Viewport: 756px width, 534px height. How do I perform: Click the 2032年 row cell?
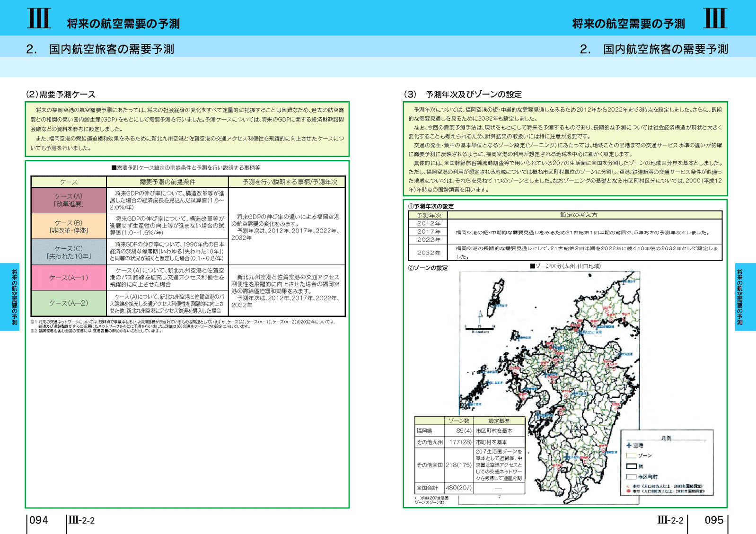(428, 253)
